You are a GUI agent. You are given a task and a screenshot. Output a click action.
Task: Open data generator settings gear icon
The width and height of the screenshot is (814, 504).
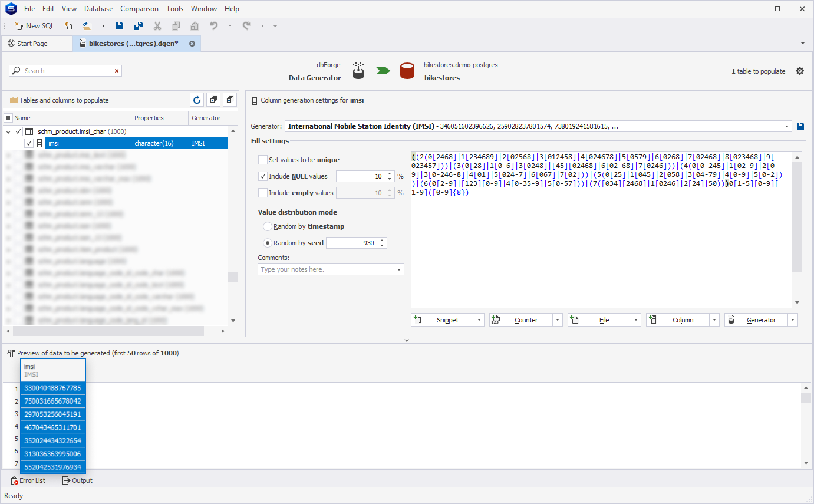click(x=800, y=71)
